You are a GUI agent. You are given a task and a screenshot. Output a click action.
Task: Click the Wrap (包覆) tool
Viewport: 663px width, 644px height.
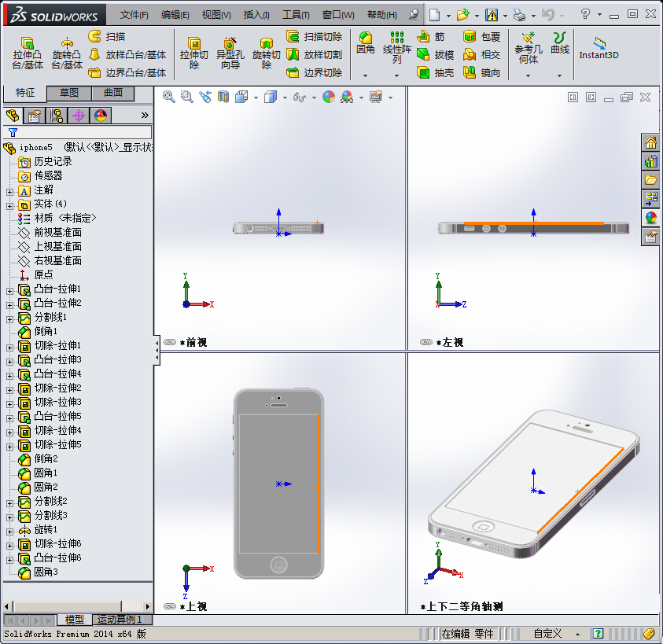[x=481, y=37]
